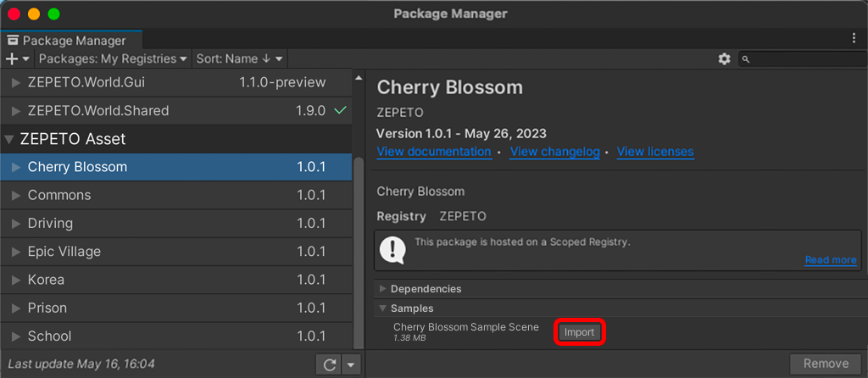Open the settings gear icon
The image size is (868, 378).
coord(724,58)
